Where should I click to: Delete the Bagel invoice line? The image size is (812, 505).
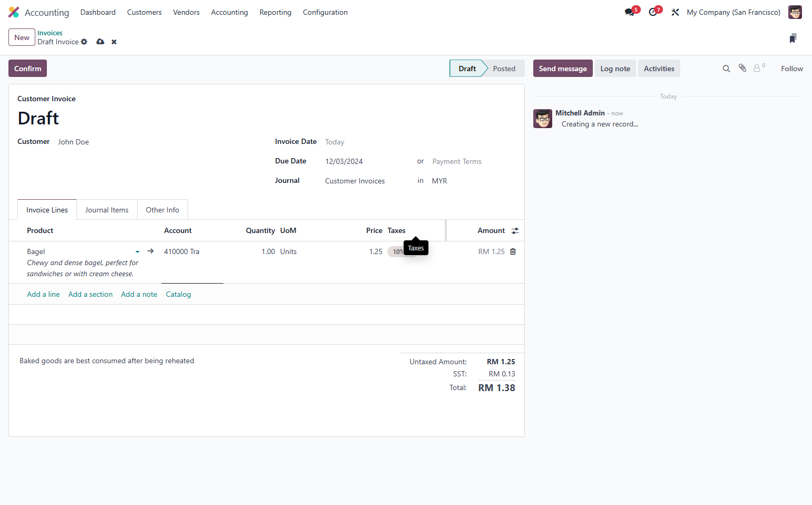513,251
